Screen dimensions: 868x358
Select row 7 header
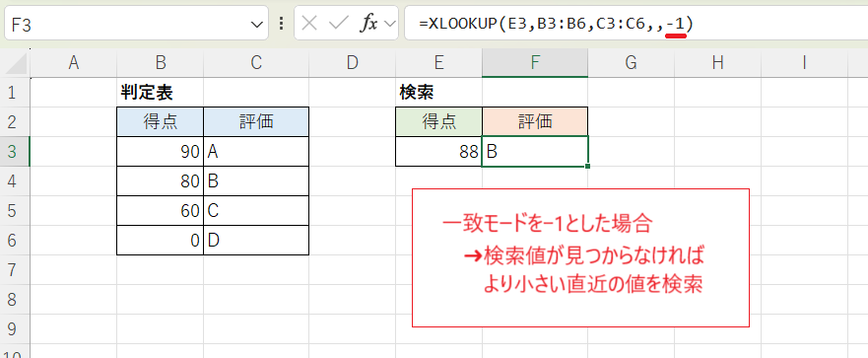click(x=16, y=270)
